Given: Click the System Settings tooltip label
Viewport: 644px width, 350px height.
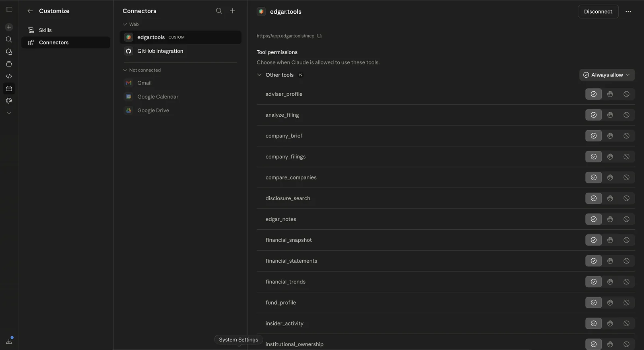Looking at the screenshot, I should [x=239, y=340].
